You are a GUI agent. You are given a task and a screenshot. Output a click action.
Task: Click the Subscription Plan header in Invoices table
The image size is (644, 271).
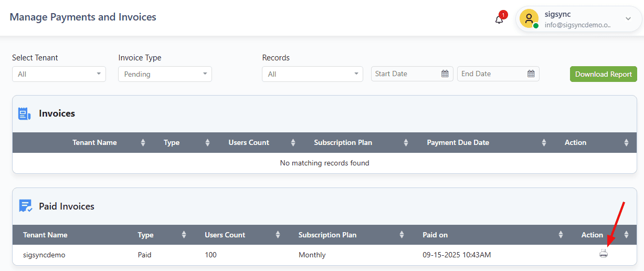pyautogui.click(x=343, y=143)
